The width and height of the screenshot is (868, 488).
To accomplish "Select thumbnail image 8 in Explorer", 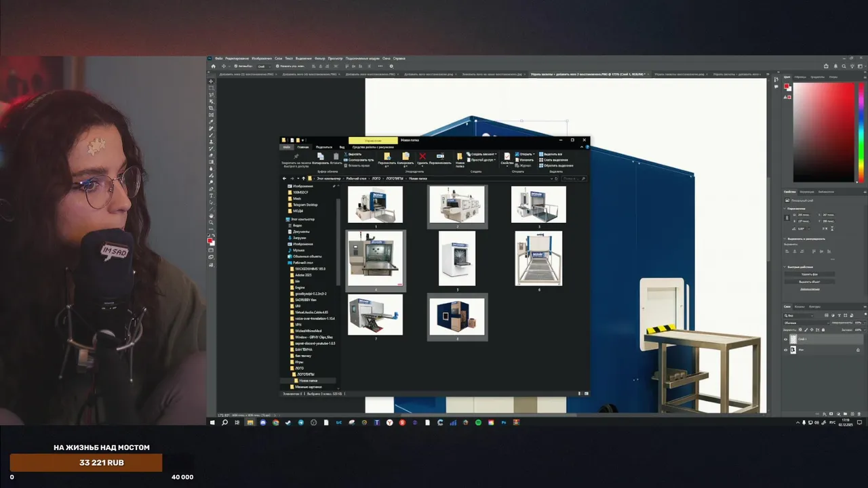I will (457, 317).
